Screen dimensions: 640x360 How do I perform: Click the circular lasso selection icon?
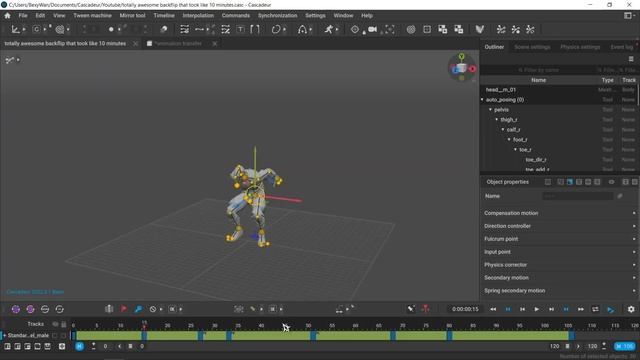point(276,29)
